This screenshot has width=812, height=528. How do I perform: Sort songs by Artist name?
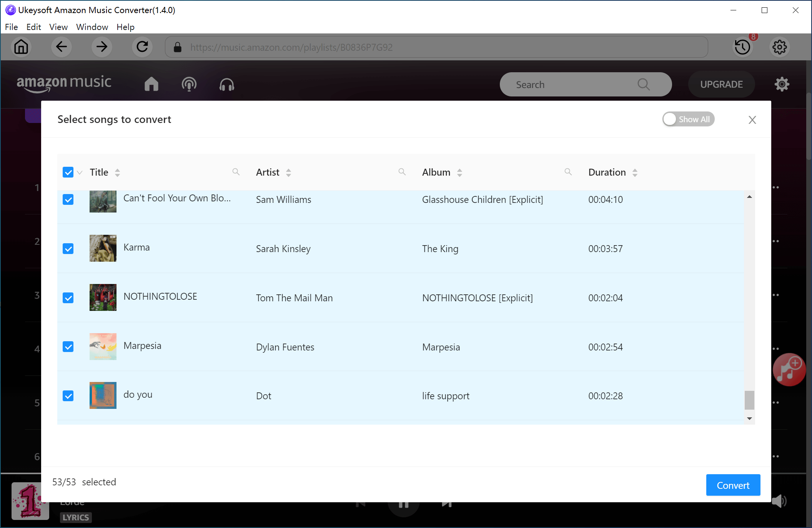point(288,173)
